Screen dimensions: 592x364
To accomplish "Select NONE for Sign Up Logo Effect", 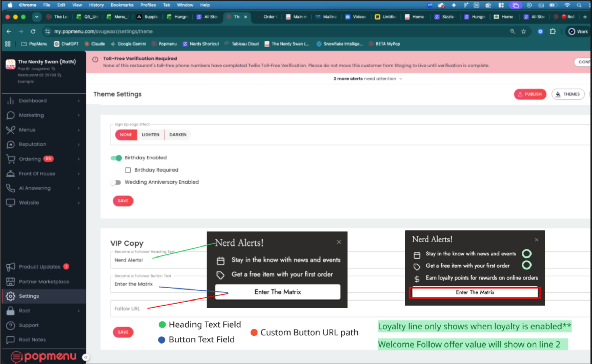I will (126, 135).
